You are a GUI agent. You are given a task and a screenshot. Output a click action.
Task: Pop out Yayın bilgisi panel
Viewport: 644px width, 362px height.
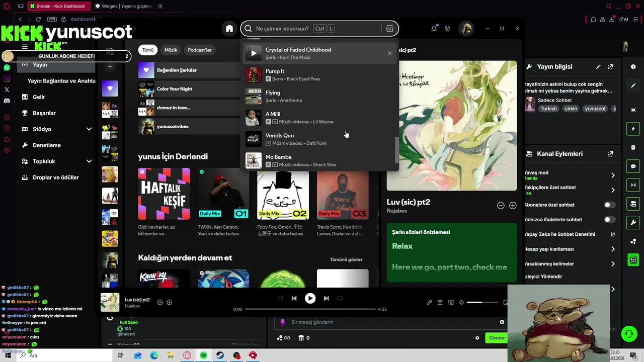click(x=610, y=66)
